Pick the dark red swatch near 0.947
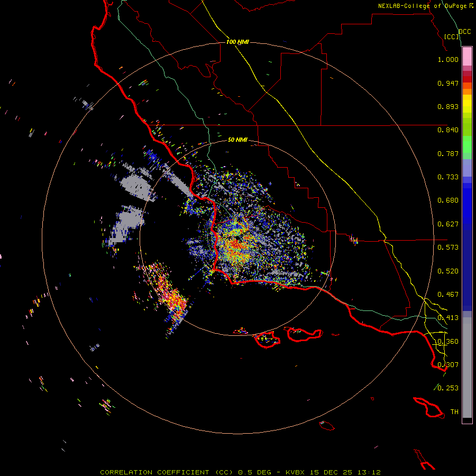 (467, 79)
